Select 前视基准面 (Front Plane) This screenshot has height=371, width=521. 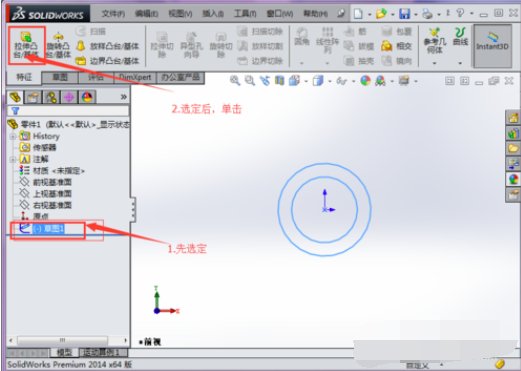46,182
